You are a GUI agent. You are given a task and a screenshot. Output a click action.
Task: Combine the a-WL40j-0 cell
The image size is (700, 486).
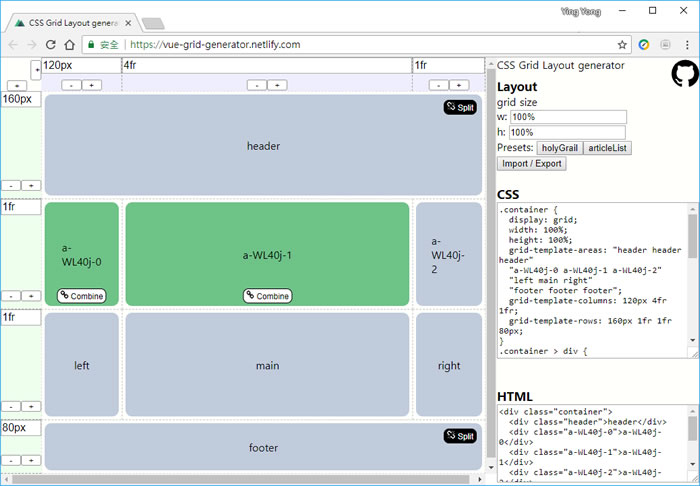pyautogui.click(x=82, y=296)
